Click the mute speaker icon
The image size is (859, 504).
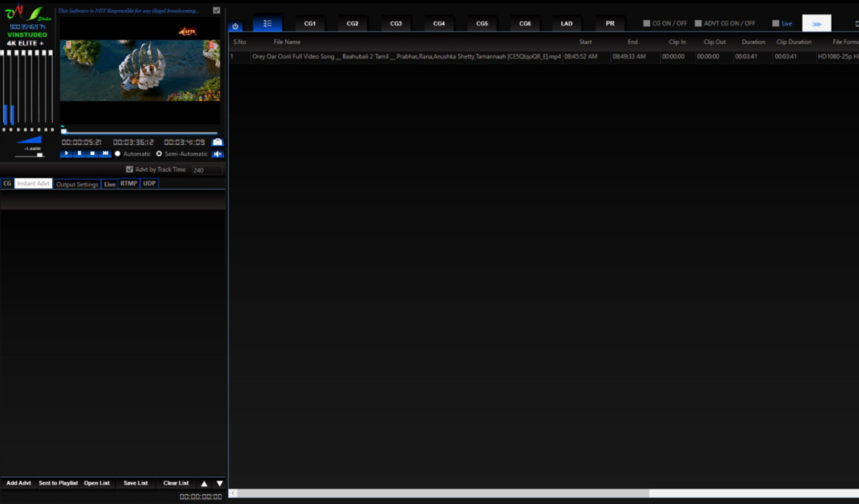coord(217,153)
